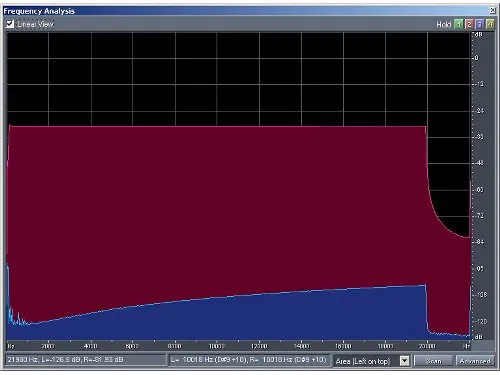Open the Advanced options button
Image resolution: width=500 pixels, height=375 pixels.
point(475,361)
